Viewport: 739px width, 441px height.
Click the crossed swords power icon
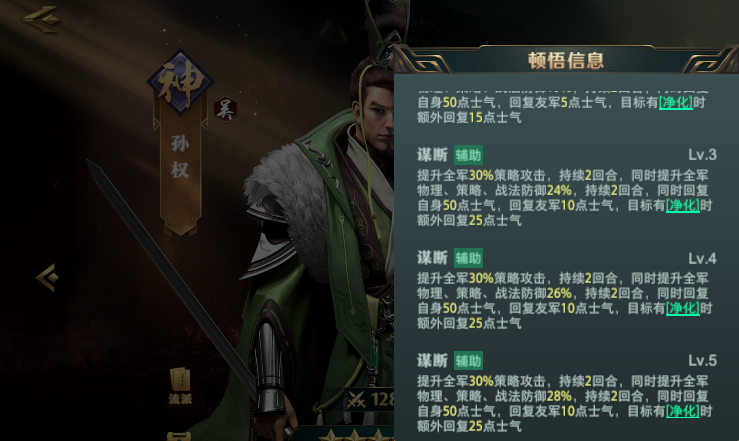pos(356,400)
